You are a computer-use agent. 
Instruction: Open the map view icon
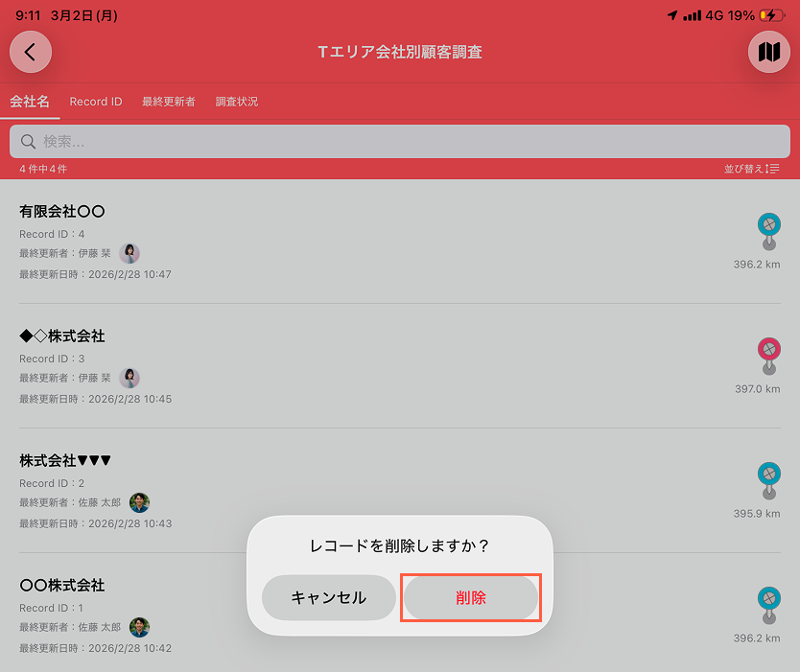point(769,52)
